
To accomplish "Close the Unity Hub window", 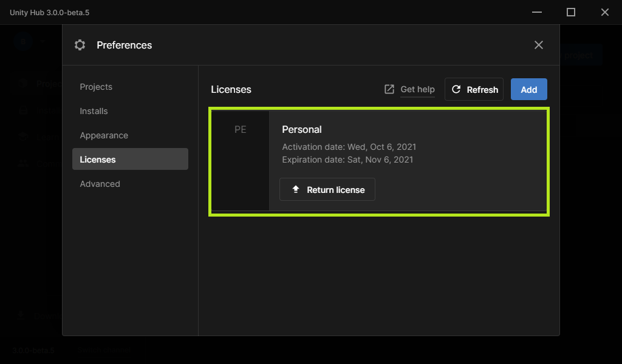I will 604,12.
